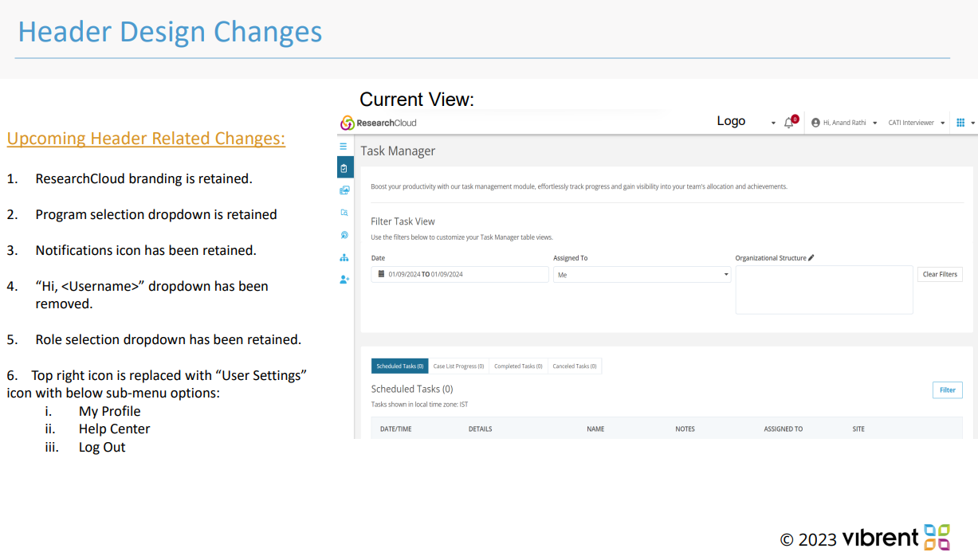978x560 pixels.
Task: Click the Clear Filters button
Action: pos(940,274)
